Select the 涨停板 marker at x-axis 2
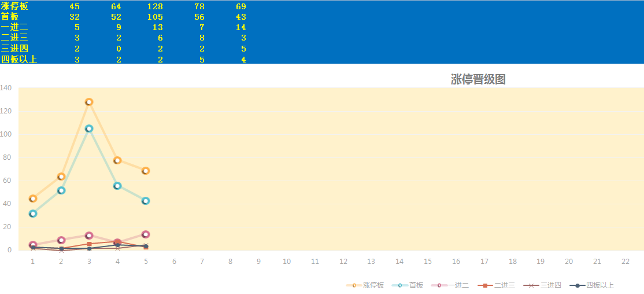 click(61, 177)
